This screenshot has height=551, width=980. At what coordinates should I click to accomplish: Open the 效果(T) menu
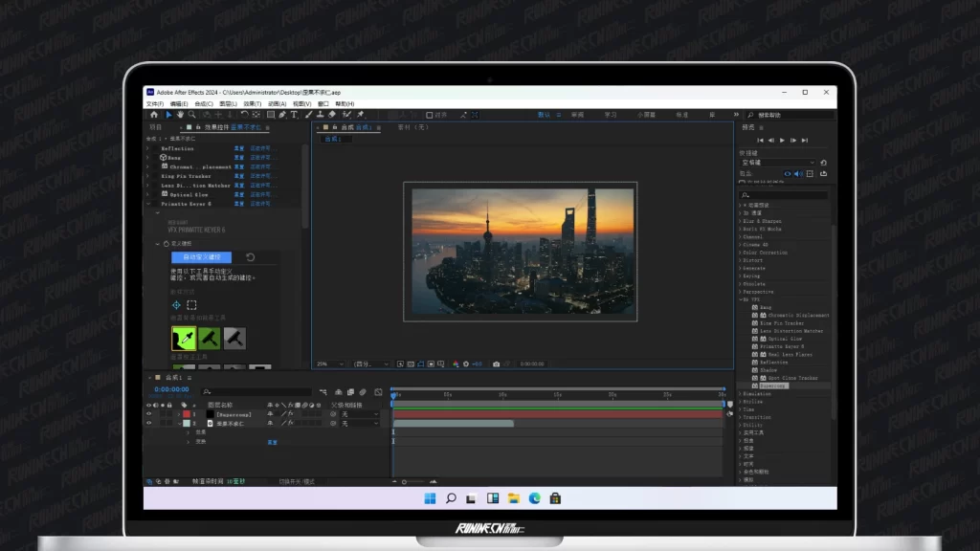coord(253,103)
